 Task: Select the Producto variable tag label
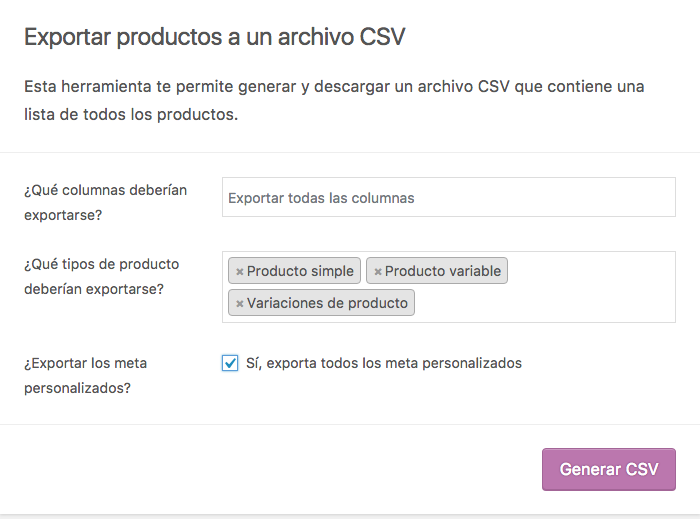[443, 271]
